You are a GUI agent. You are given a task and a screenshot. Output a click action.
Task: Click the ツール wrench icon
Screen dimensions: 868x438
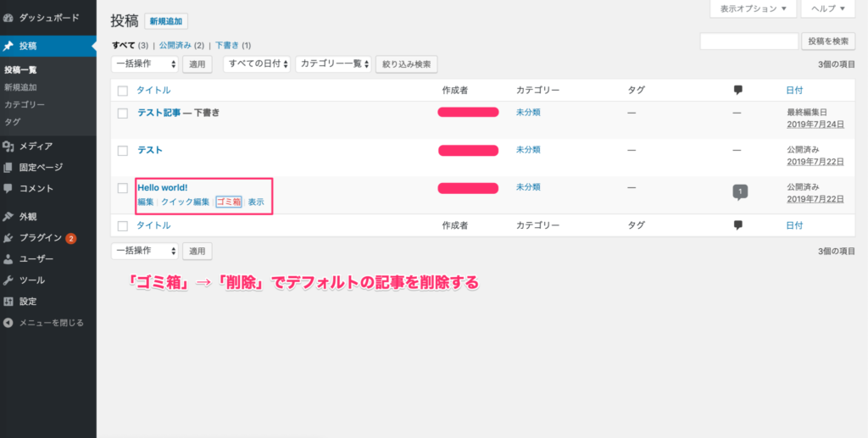[x=8, y=280]
